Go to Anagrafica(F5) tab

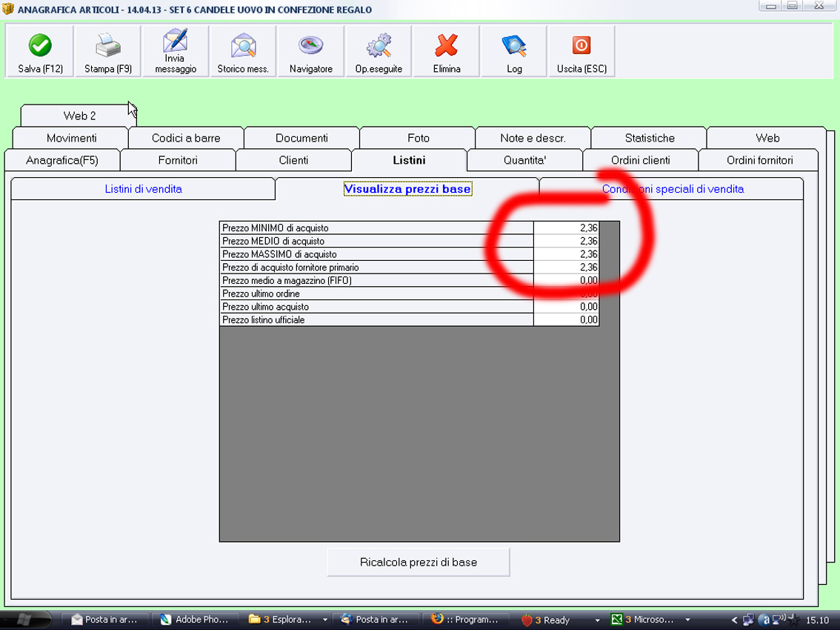point(62,160)
